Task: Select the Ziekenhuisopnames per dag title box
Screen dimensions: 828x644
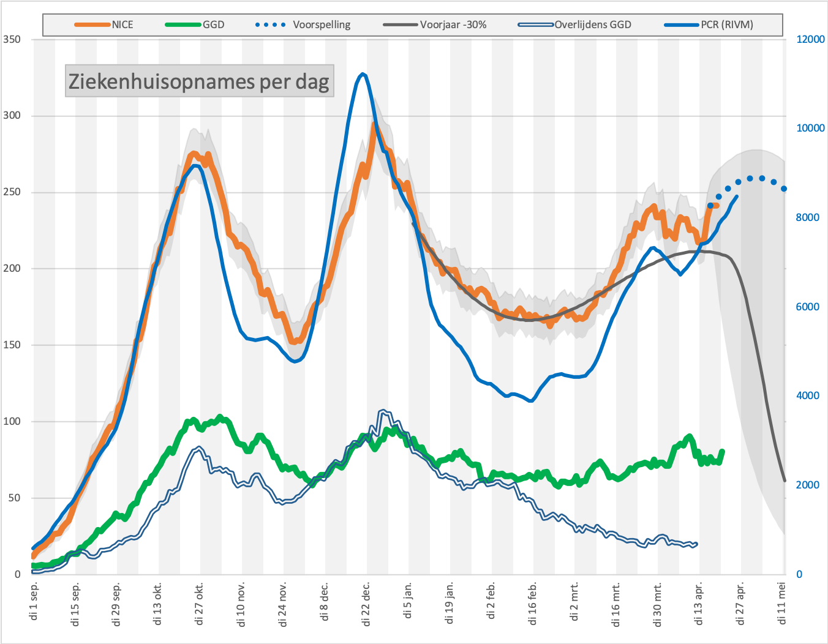Action: [200, 81]
